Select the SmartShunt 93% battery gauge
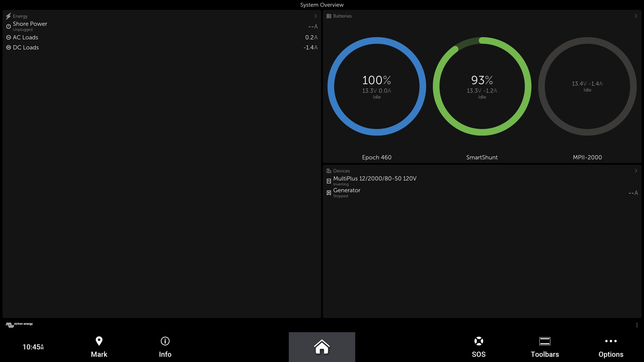This screenshot has width=644, height=362. pos(482,86)
